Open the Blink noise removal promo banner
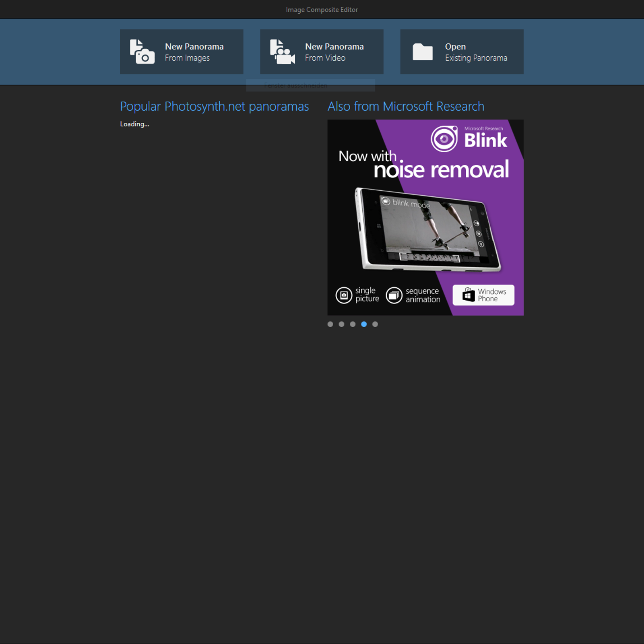This screenshot has width=644, height=644. coord(425,217)
